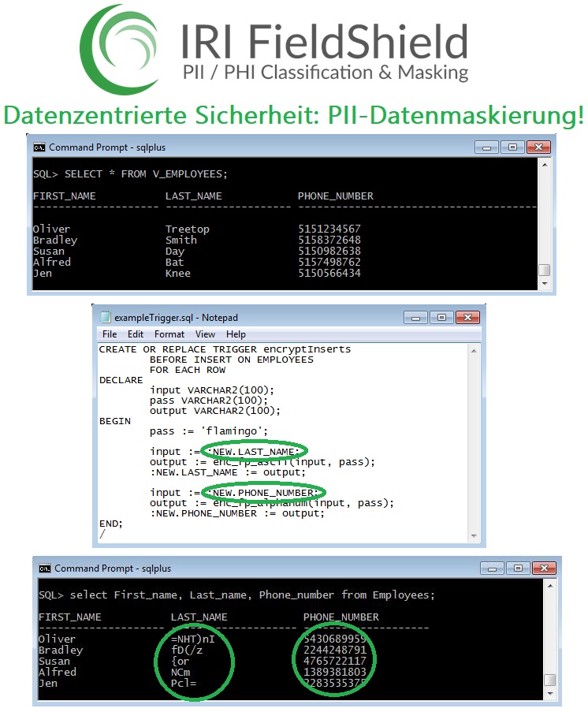588x712 pixels.
Task: Click the scrollbar thumb in top Command Prompt
Action: (x=545, y=270)
